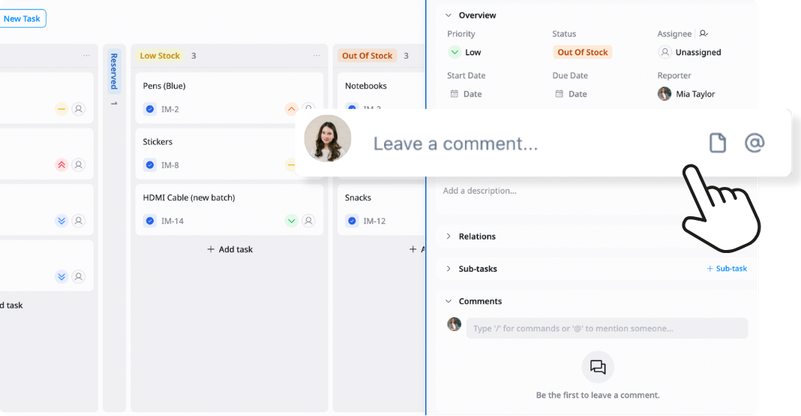Viewport: 801px width, 416px height.
Task: Change the Out Of Stock status value
Action: click(x=582, y=52)
